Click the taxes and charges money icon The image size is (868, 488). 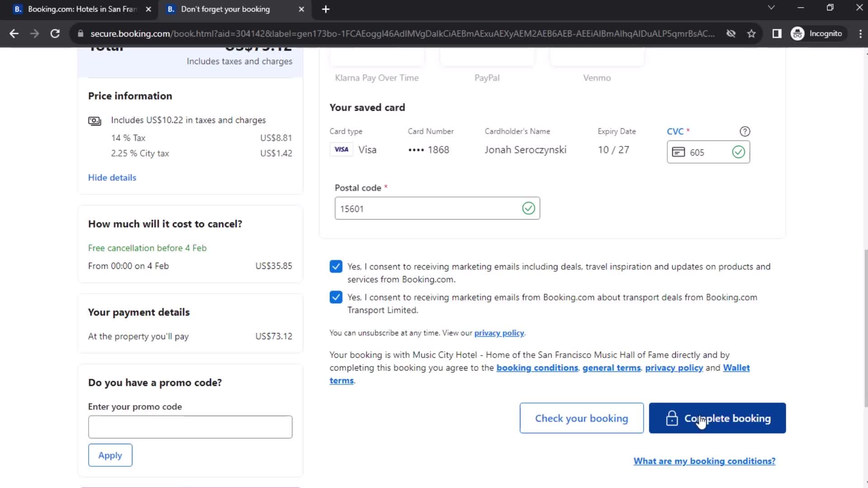point(94,121)
